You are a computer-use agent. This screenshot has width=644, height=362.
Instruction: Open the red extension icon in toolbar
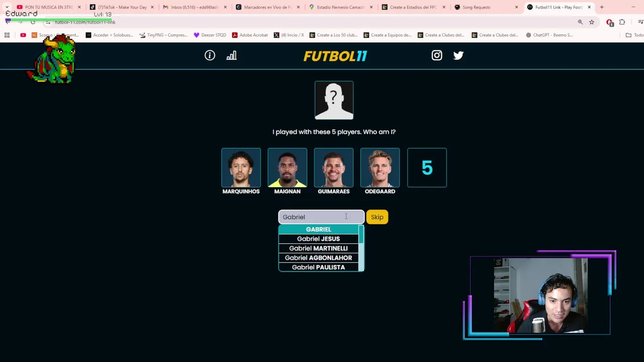pos(610,22)
